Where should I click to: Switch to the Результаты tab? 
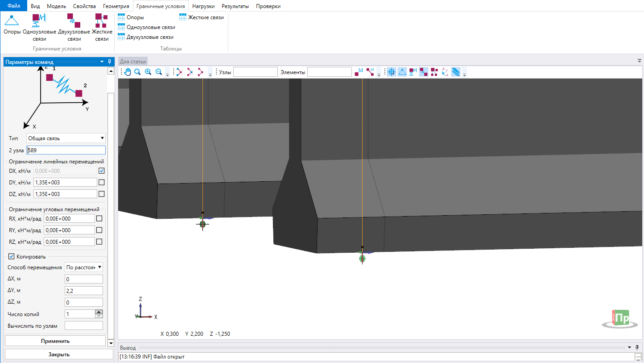click(x=235, y=6)
